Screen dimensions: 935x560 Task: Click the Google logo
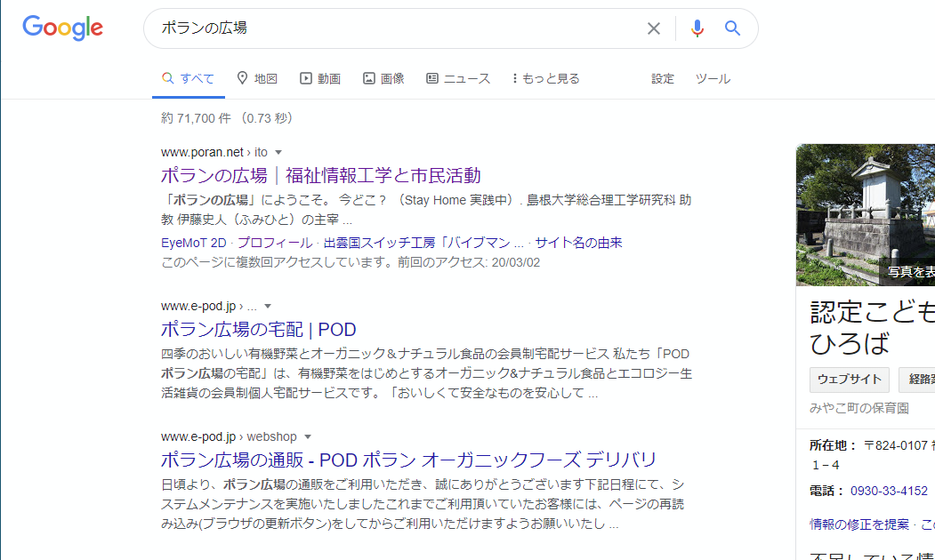tap(62, 28)
